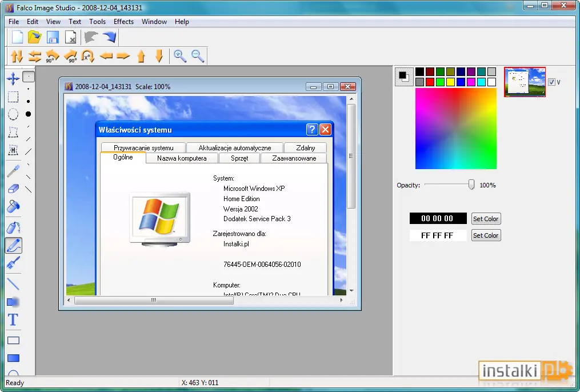Screen dimensions: 580x392
Task: Select the elliptical selection tool
Action: click(x=13, y=114)
